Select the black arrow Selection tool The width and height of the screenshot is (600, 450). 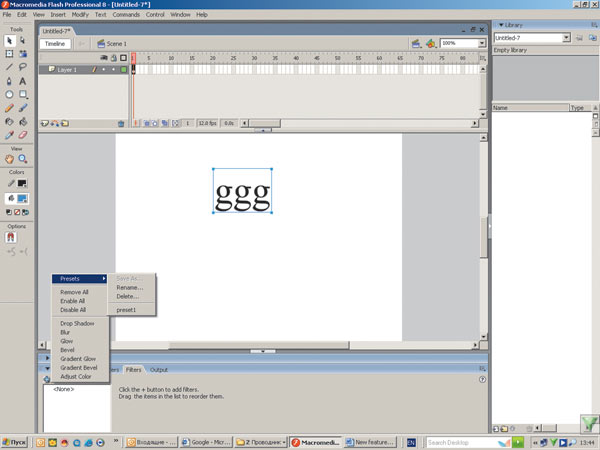click(9, 39)
